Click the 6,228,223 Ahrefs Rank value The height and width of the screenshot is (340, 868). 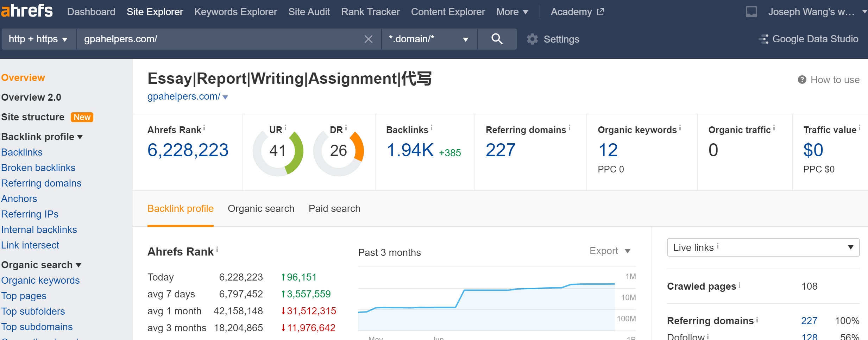click(x=188, y=150)
